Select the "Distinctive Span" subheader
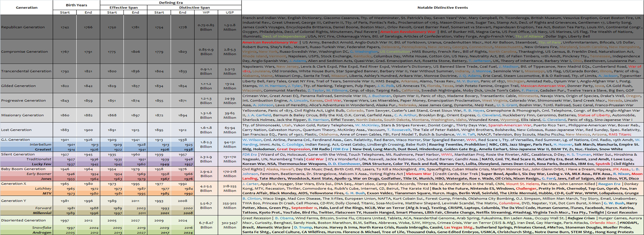Viewport: 644px width, 235px height. tap(194, 7)
